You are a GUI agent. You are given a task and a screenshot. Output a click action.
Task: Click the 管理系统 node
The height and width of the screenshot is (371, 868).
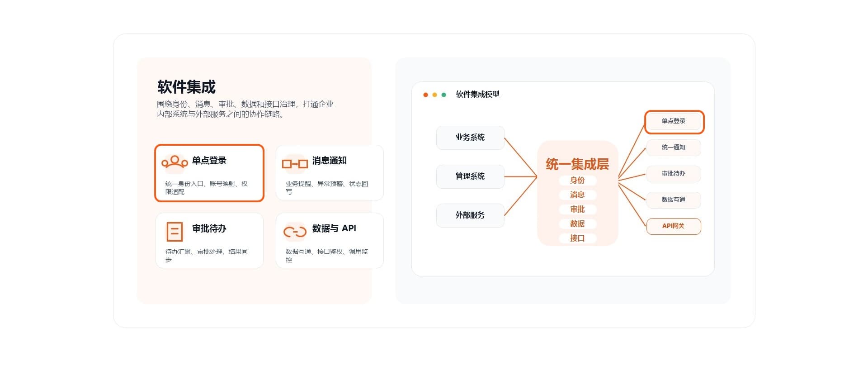point(470,176)
